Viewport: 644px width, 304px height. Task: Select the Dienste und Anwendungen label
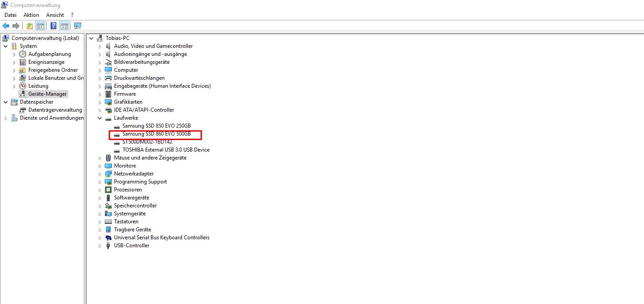(x=52, y=118)
